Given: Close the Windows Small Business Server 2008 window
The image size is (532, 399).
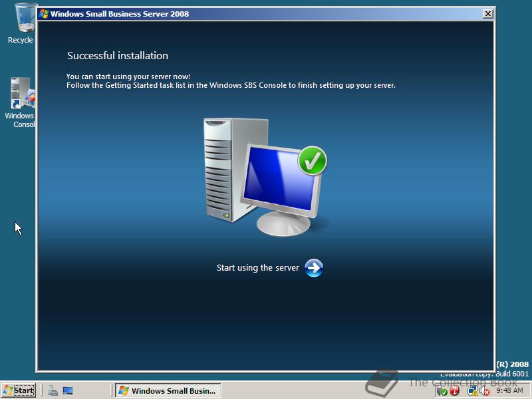Looking at the screenshot, I should click(x=487, y=13).
